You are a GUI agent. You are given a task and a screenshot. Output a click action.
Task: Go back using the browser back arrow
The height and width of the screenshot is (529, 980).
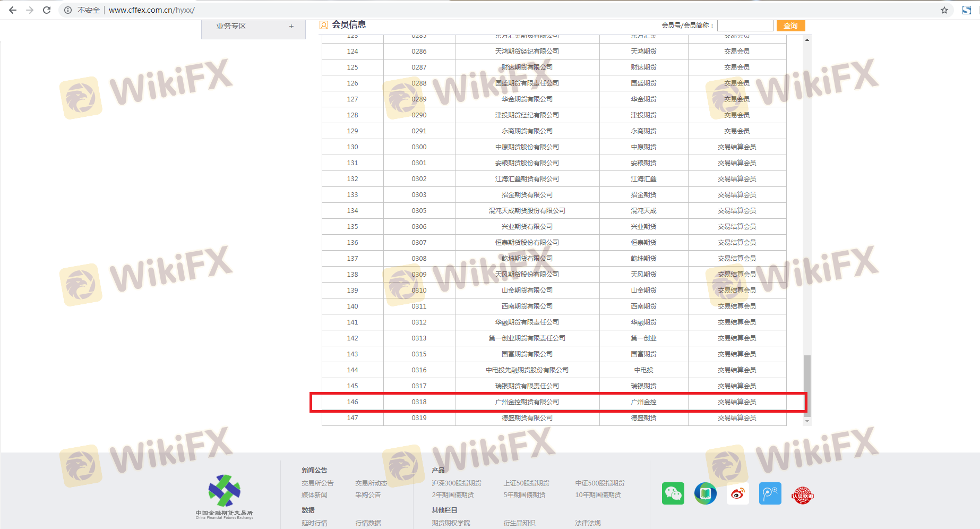(x=13, y=10)
